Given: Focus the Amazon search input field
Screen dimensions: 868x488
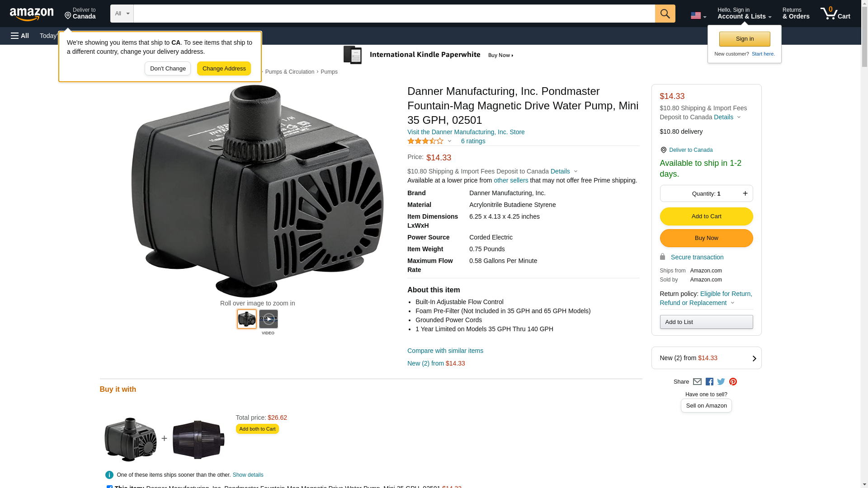Looking at the screenshot, I should [394, 14].
